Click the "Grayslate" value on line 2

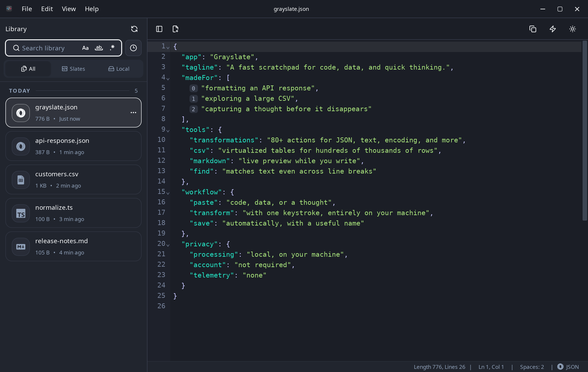(x=232, y=57)
